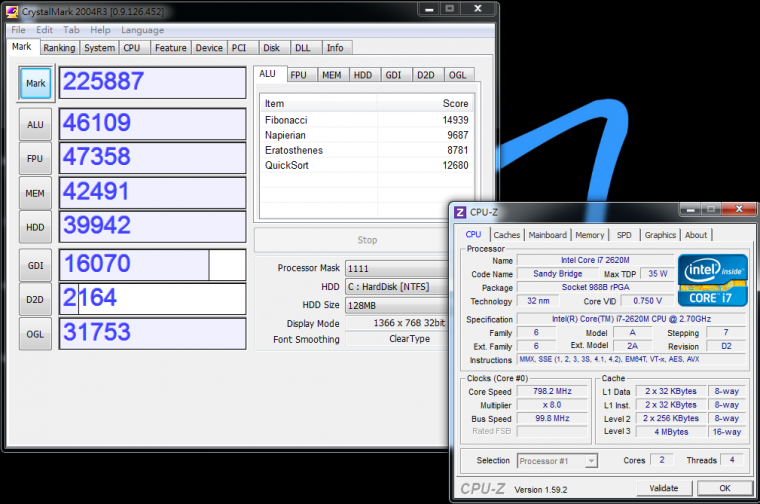The height and width of the screenshot is (504, 760).
Task: Click the D2D benchmark button
Action: 35,299
